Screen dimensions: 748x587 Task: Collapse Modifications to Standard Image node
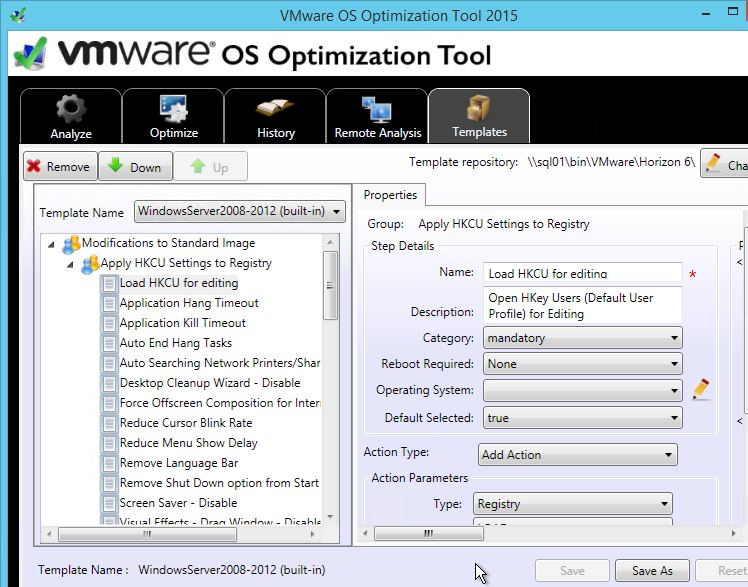click(x=51, y=245)
